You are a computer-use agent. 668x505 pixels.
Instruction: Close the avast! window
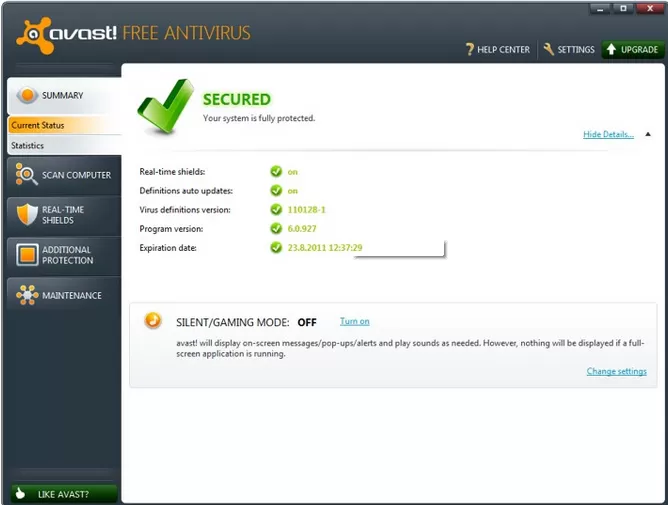coord(650,9)
